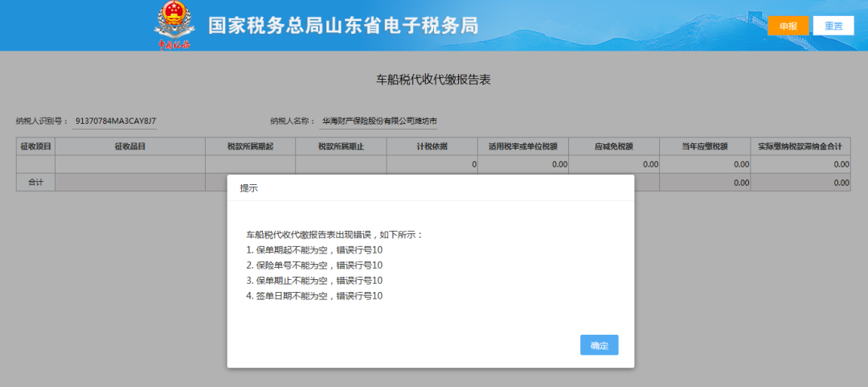This screenshot has width=868, height=387.
Task: Click 合计 row 实际缴纳税款滞纳金合计 total cell
Action: coord(800,183)
